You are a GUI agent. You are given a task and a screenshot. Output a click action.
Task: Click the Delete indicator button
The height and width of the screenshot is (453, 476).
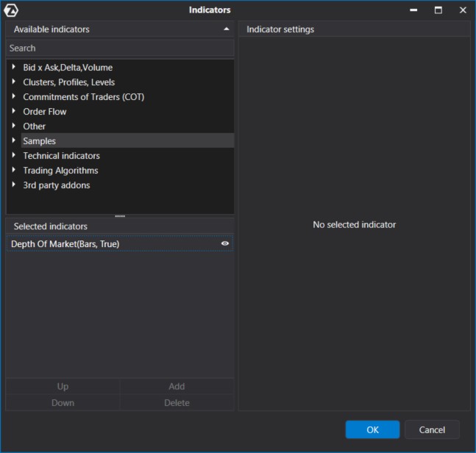177,403
